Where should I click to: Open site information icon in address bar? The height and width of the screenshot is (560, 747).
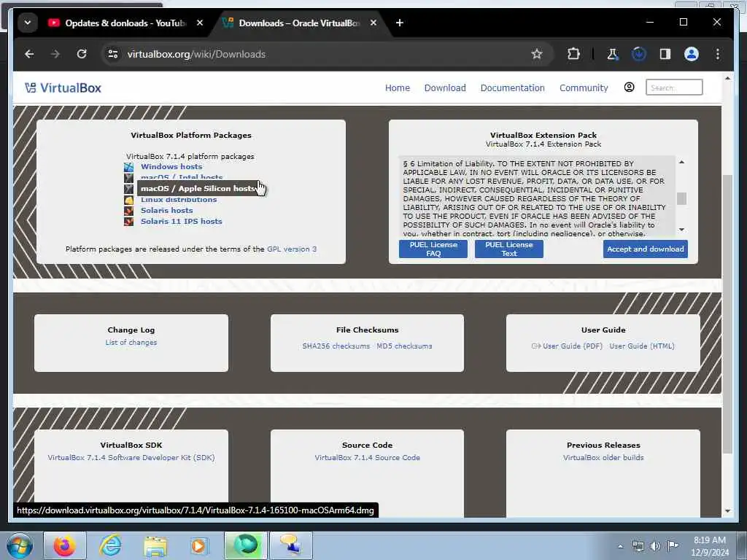(113, 54)
